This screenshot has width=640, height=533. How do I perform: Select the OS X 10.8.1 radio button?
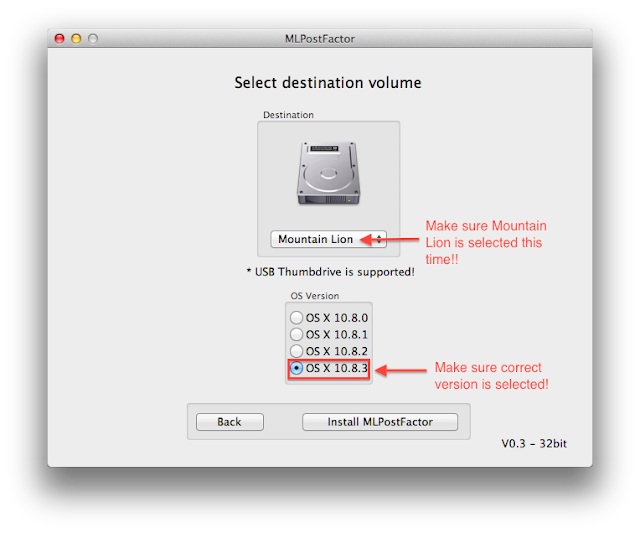[296, 334]
